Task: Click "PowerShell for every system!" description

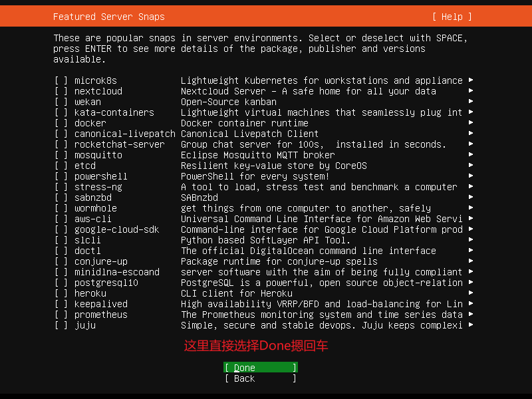Action: 255,176
